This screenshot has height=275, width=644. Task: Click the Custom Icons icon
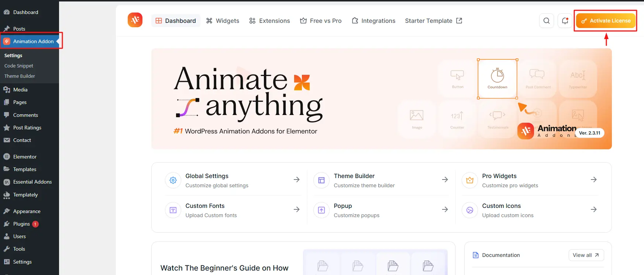pyautogui.click(x=470, y=210)
